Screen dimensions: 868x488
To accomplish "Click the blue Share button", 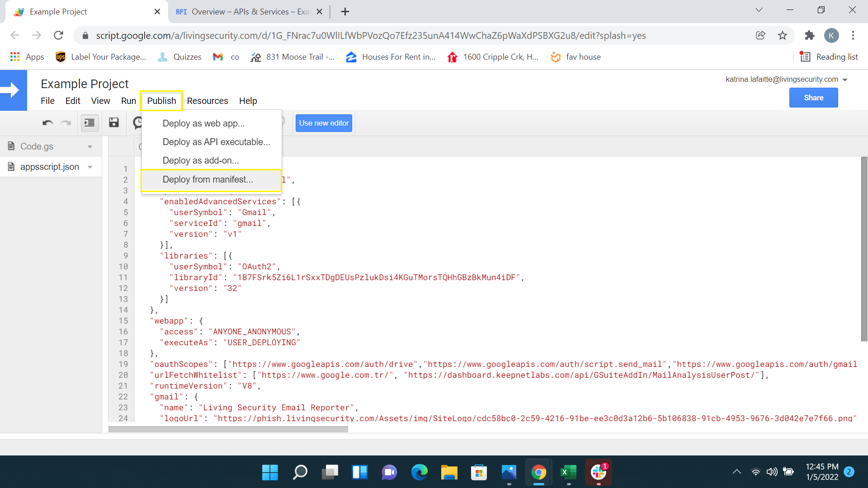I will pyautogui.click(x=813, y=98).
